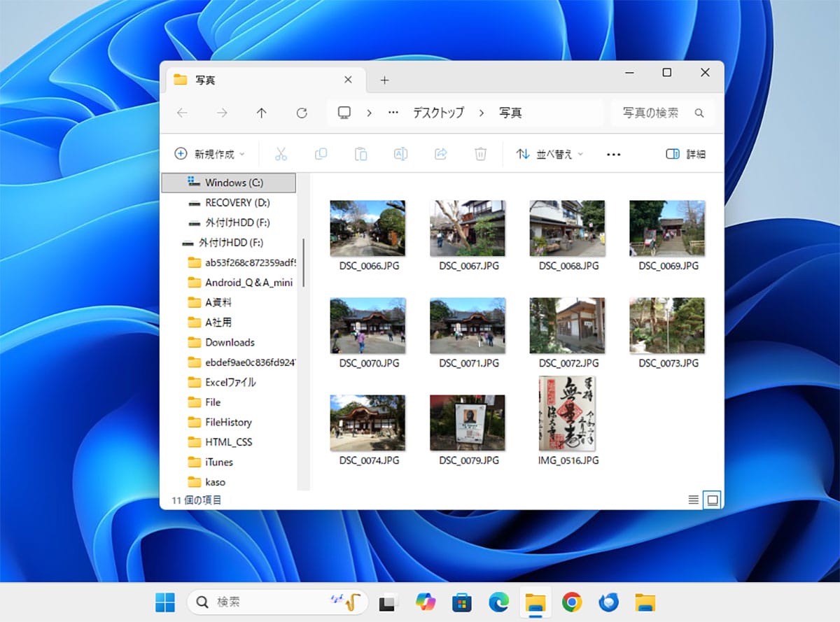
Task: Open a new File Explorer tab
Action: coord(384,80)
